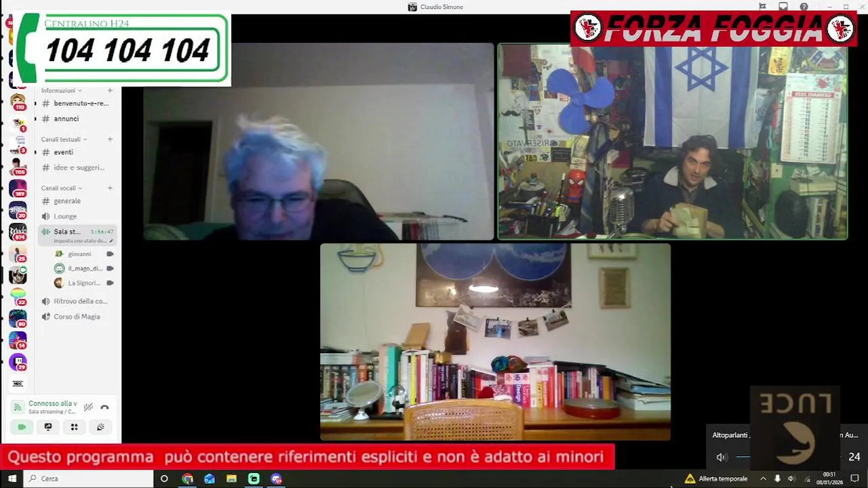This screenshot has height=488, width=868.
Task: Open the activities button in voice panel
Action: tap(75, 427)
